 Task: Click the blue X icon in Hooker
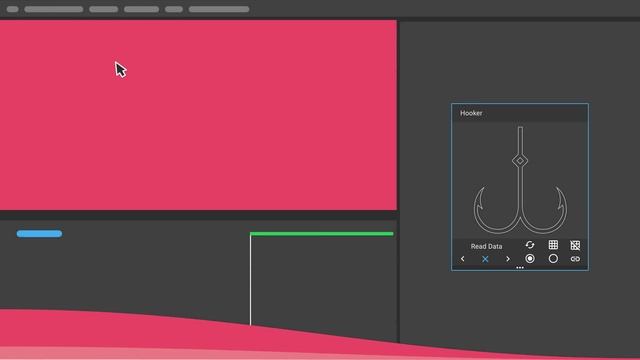pos(485,259)
